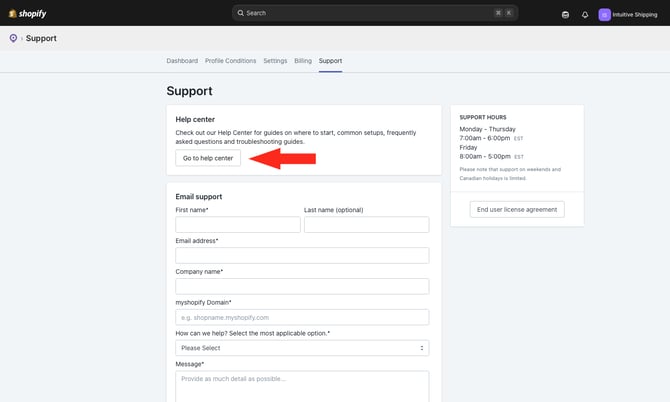Click Go to help center button
The image size is (670, 402).
point(208,158)
